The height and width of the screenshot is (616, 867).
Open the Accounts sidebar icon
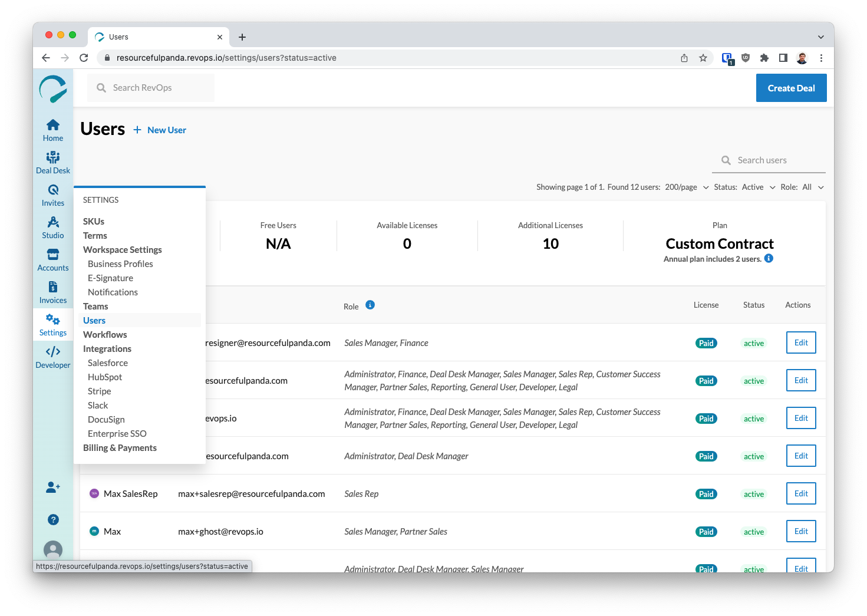click(53, 260)
